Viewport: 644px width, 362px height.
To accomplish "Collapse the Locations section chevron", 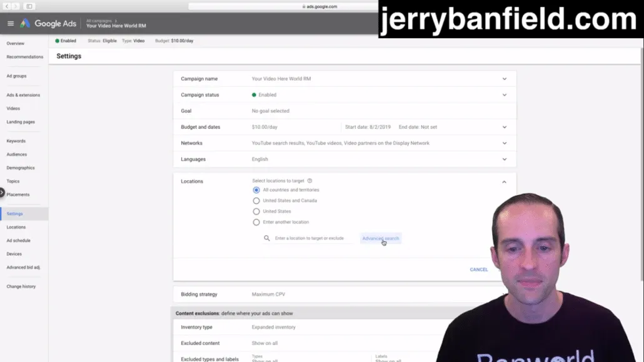I will (x=505, y=181).
